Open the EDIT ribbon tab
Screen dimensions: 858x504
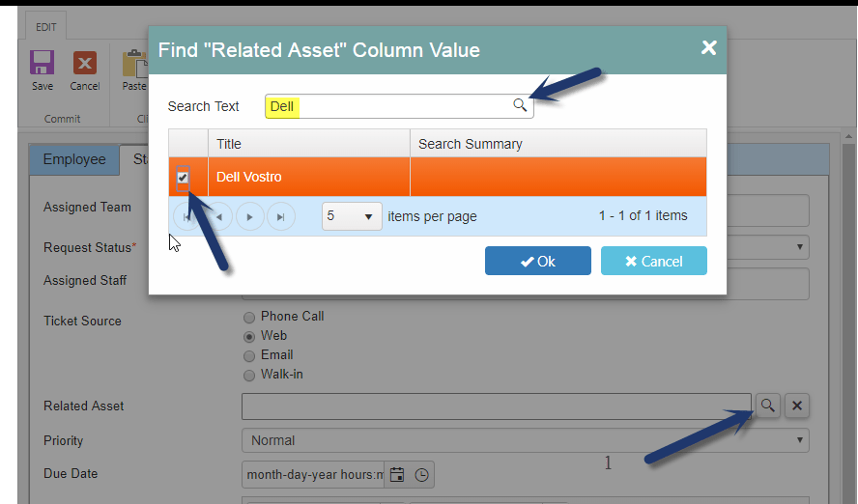[46, 27]
